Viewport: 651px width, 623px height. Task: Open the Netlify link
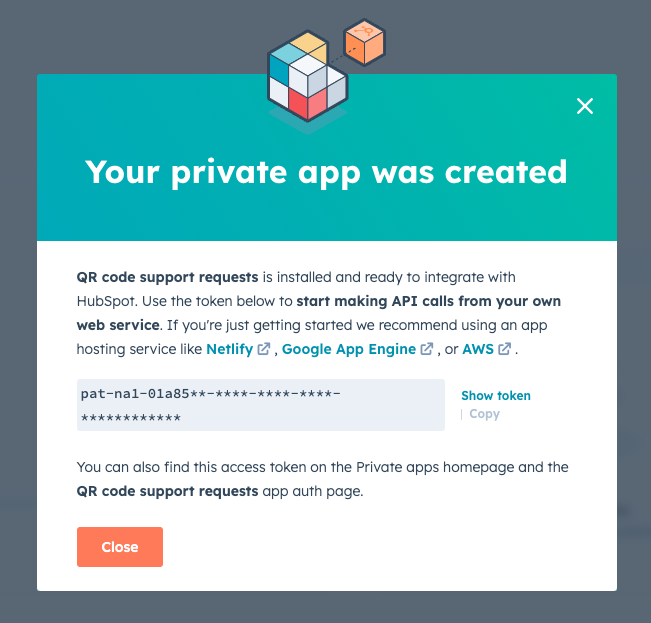point(230,349)
